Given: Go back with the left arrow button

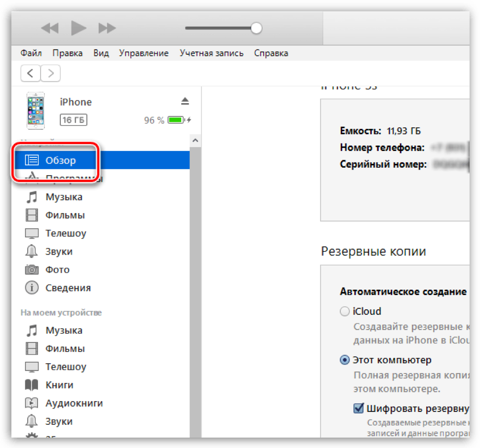Looking at the screenshot, I should coord(30,74).
